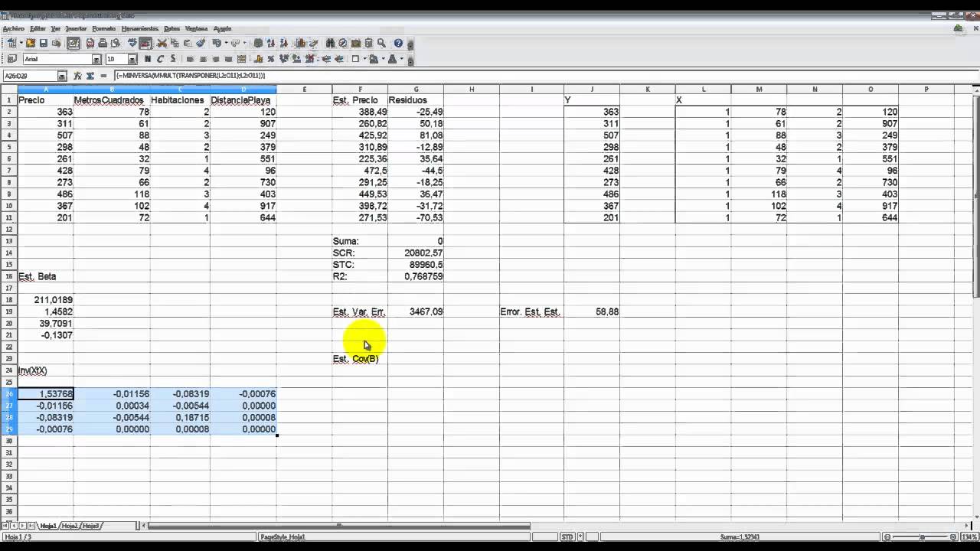Open the Navigator compass icon

(343, 44)
